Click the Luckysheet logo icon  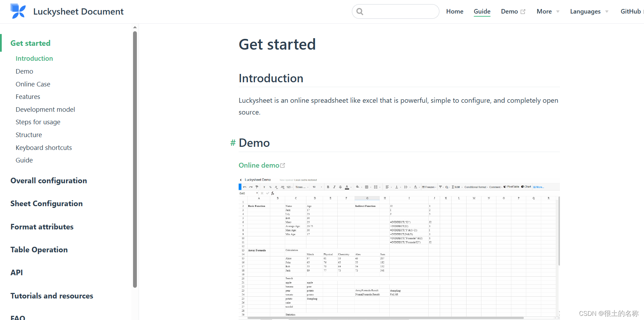point(18,11)
